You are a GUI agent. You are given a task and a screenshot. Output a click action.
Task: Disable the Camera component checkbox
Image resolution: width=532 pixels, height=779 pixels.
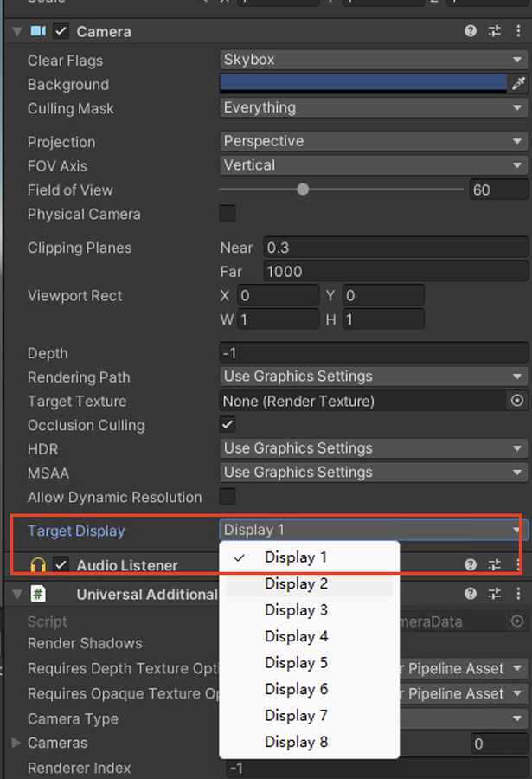click(x=61, y=31)
